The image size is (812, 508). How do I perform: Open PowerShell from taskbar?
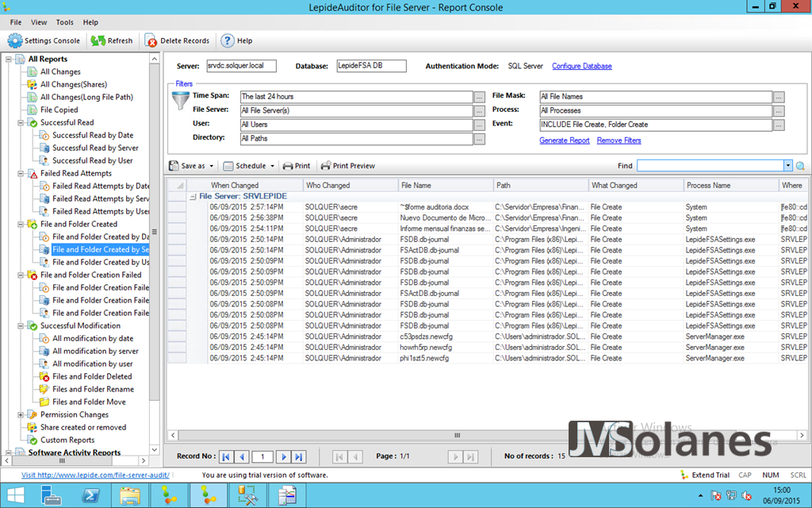(91, 495)
